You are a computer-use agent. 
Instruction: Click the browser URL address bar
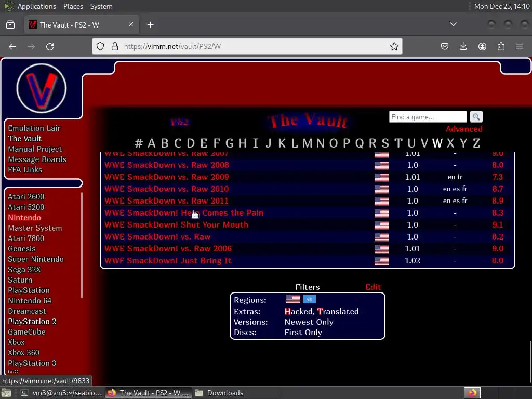247,46
